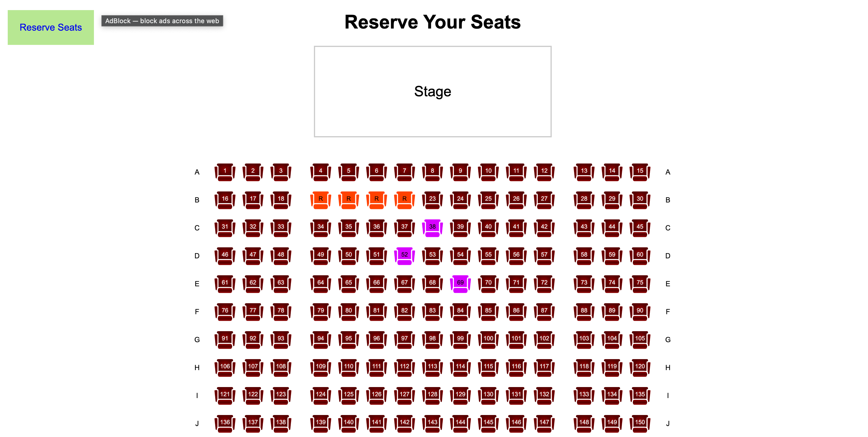Choose seat 23 in row B
Image resolution: width=868 pixels, height=437 pixels.
point(432,200)
